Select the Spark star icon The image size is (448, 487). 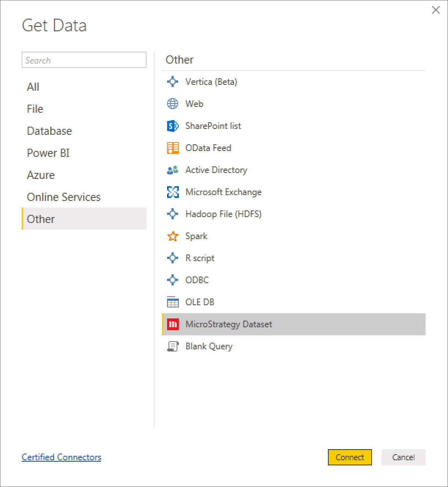[173, 236]
